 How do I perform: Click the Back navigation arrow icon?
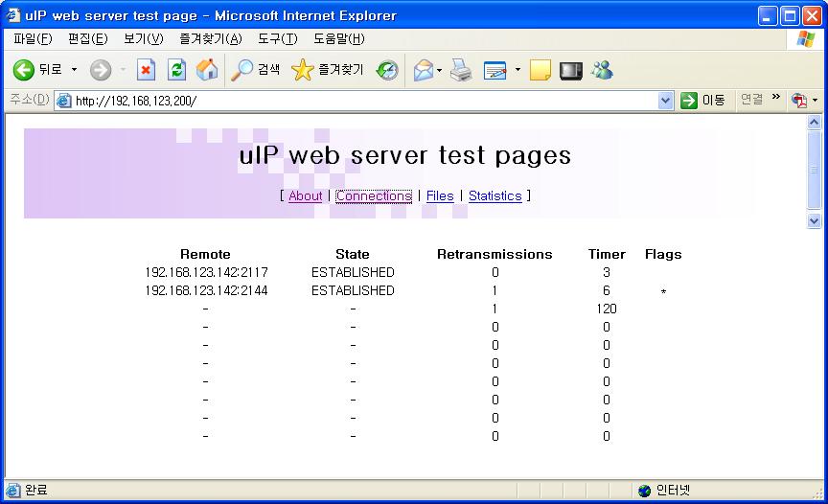click(x=23, y=70)
